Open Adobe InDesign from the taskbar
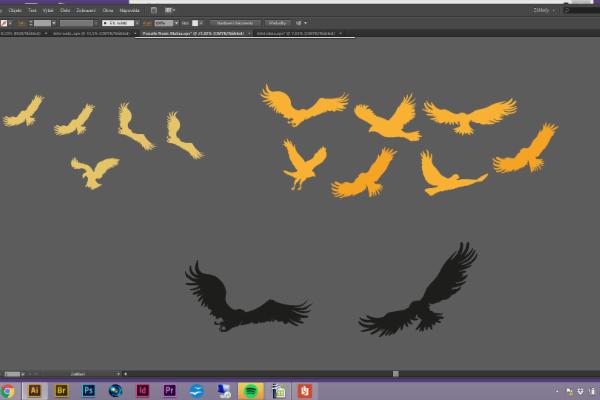This screenshot has width=600, height=400. (143, 391)
